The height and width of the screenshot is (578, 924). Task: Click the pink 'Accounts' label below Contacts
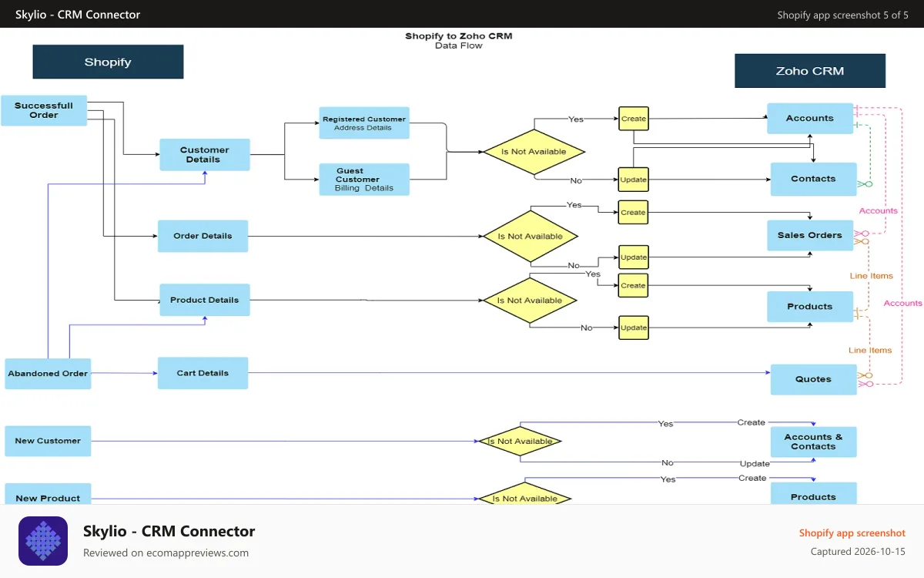pyautogui.click(x=879, y=210)
